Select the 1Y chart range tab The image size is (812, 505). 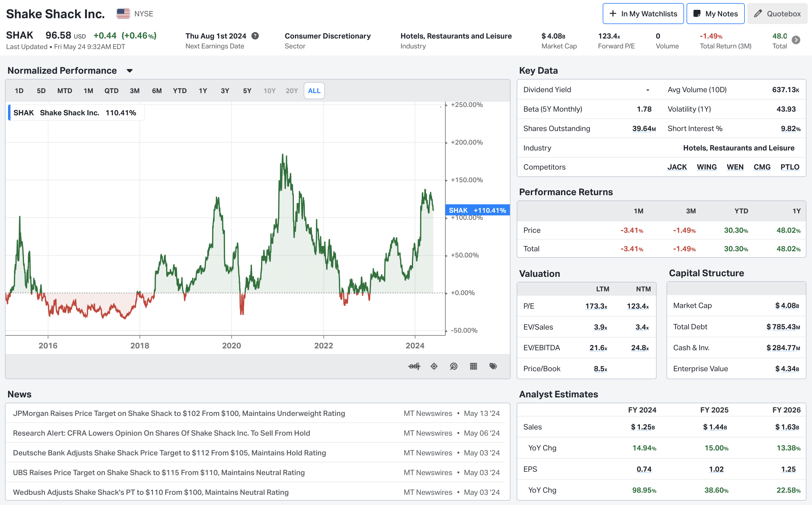tap(203, 91)
